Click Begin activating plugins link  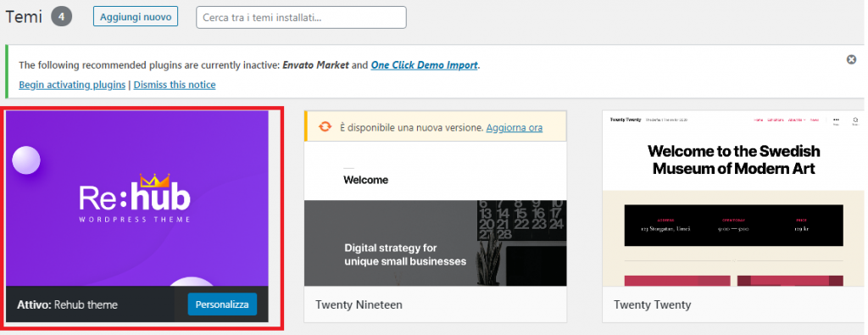click(x=72, y=85)
